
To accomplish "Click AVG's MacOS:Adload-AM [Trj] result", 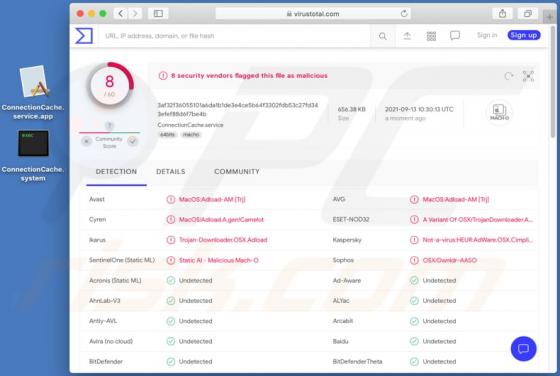I will (456, 199).
